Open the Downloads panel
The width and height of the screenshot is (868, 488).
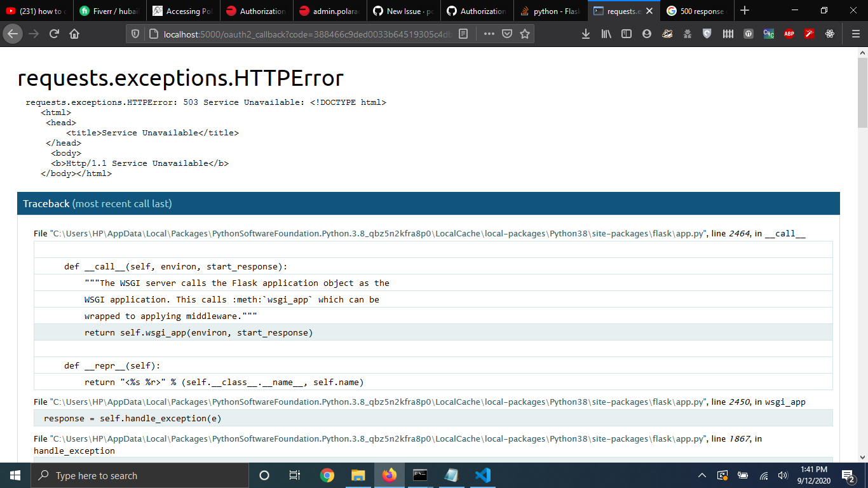tap(586, 34)
